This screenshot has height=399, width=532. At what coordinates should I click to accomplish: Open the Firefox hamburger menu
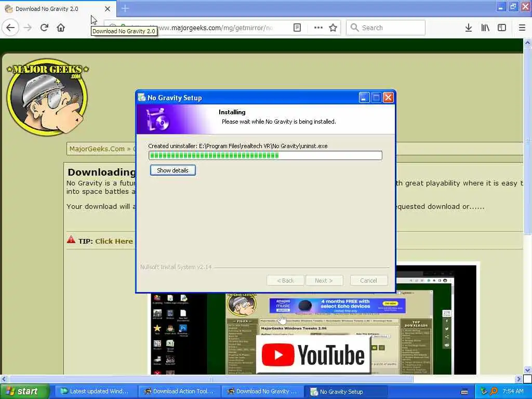pos(522,28)
